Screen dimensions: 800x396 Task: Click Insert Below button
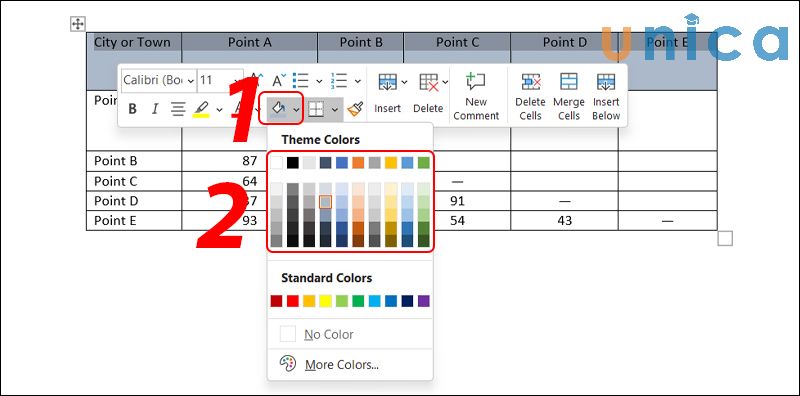click(606, 96)
